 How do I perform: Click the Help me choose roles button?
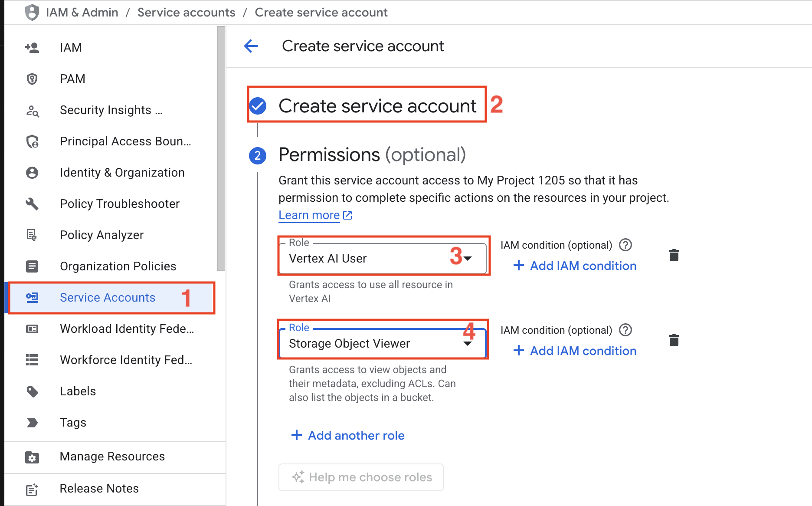(361, 477)
